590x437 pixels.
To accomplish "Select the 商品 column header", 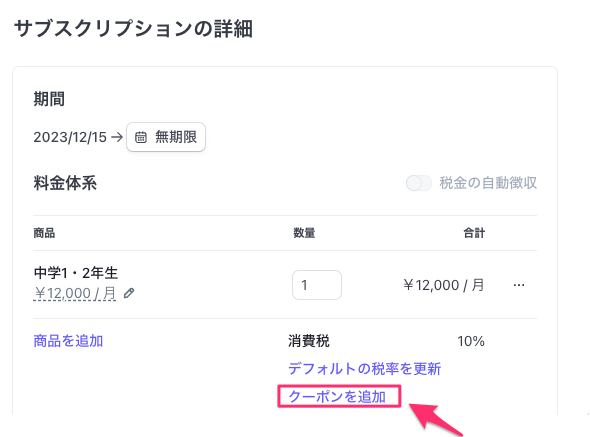I will pyautogui.click(x=44, y=233).
